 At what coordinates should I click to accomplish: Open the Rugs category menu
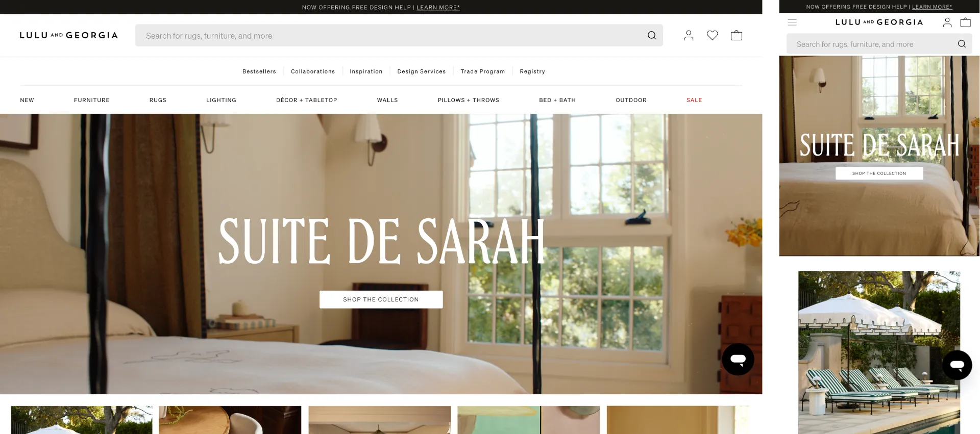click(x=158, y=100)
